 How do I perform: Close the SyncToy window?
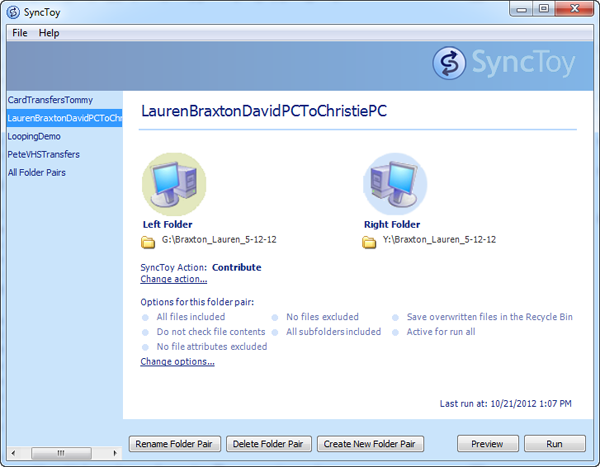(574, 9)
